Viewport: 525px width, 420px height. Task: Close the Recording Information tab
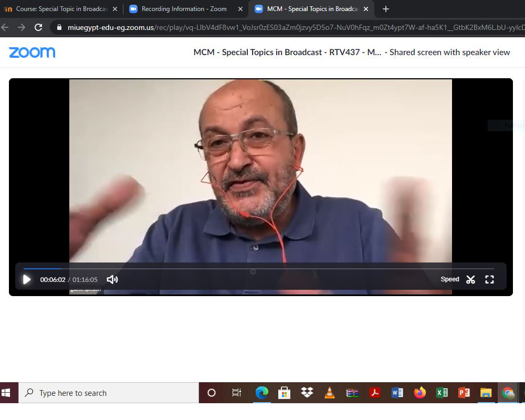tap(240, 9)
